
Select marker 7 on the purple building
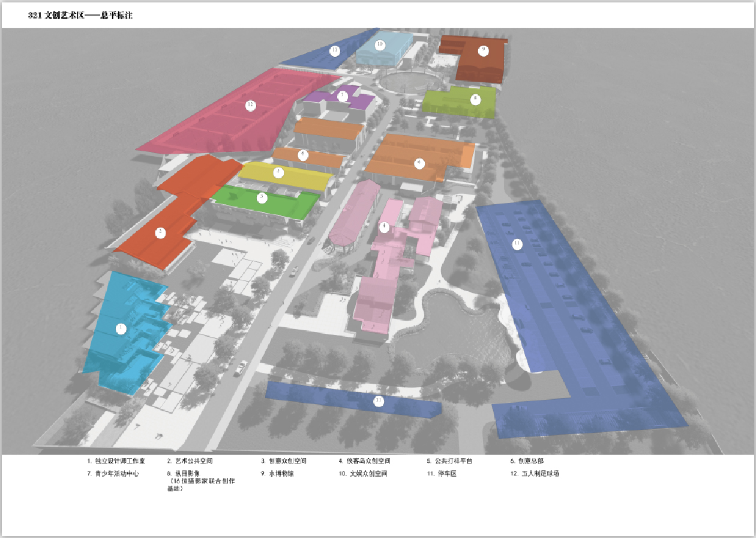[343, 96]
